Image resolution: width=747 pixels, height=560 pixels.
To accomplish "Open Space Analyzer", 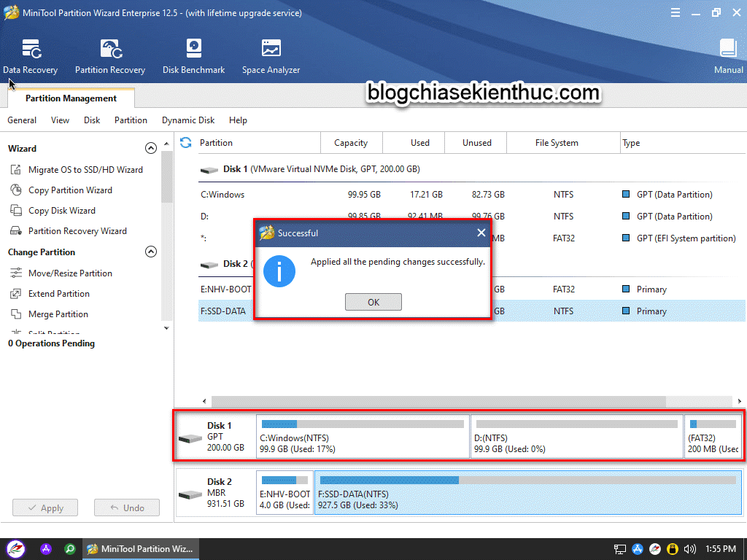I will coord(271,57).
